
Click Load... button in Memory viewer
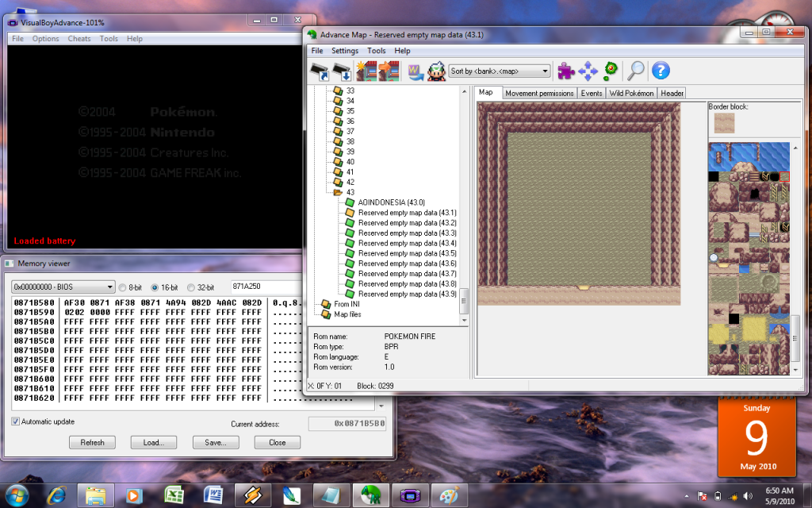pyautogui.click(x=153, y=443)
